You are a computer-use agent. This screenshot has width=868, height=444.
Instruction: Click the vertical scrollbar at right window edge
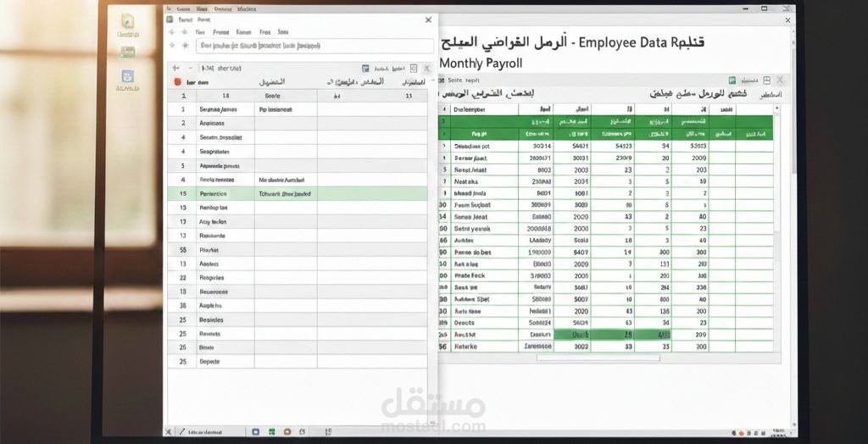point(793,111)
